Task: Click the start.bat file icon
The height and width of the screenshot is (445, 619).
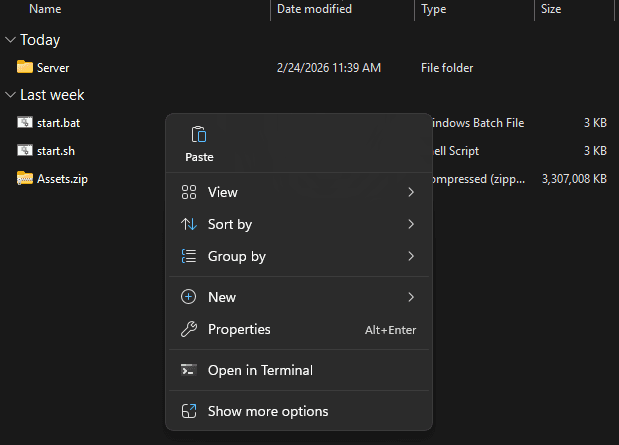Action: [x=25, y=123]
